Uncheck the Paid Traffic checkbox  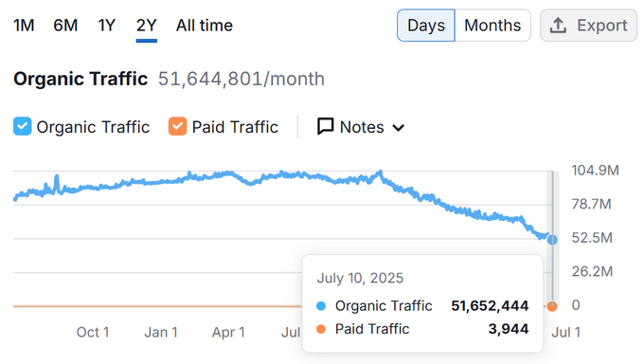177,126
